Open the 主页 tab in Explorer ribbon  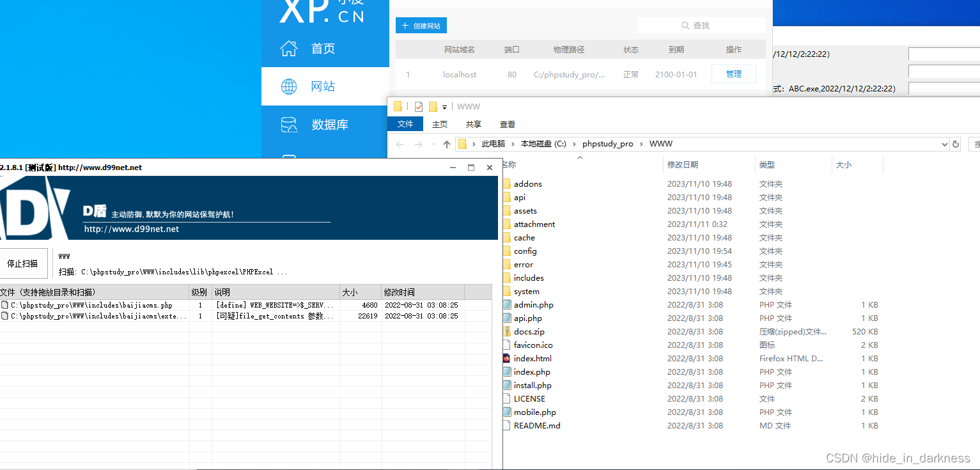pos(440,124)
